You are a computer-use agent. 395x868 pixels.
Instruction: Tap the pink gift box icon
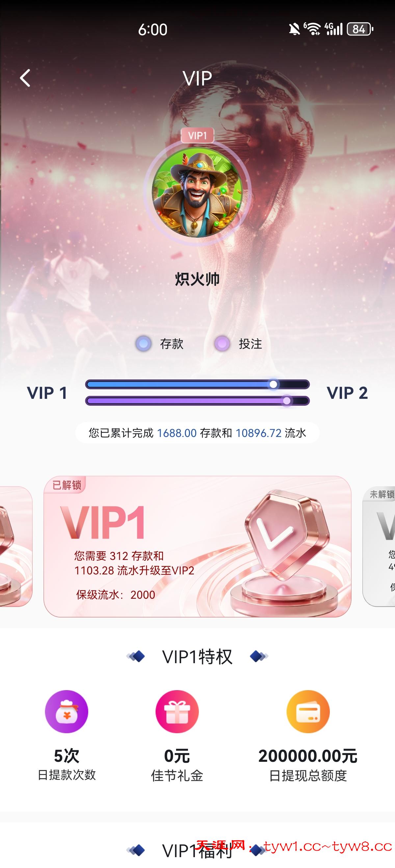point(177,711)
